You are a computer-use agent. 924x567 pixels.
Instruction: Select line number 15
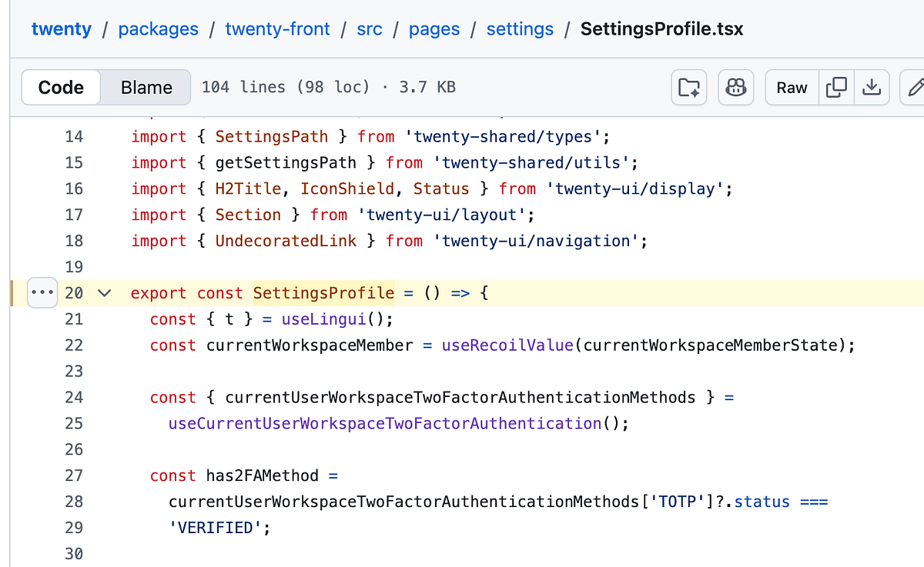[74, 163]
